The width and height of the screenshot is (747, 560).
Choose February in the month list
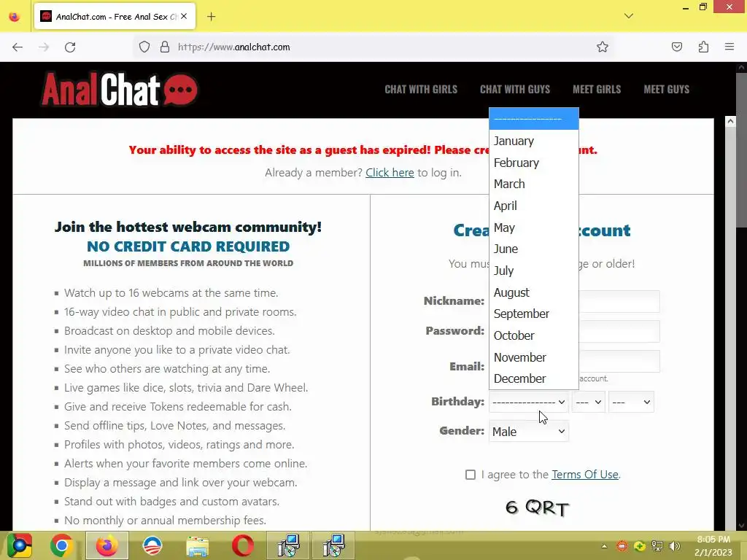(533, 163)
